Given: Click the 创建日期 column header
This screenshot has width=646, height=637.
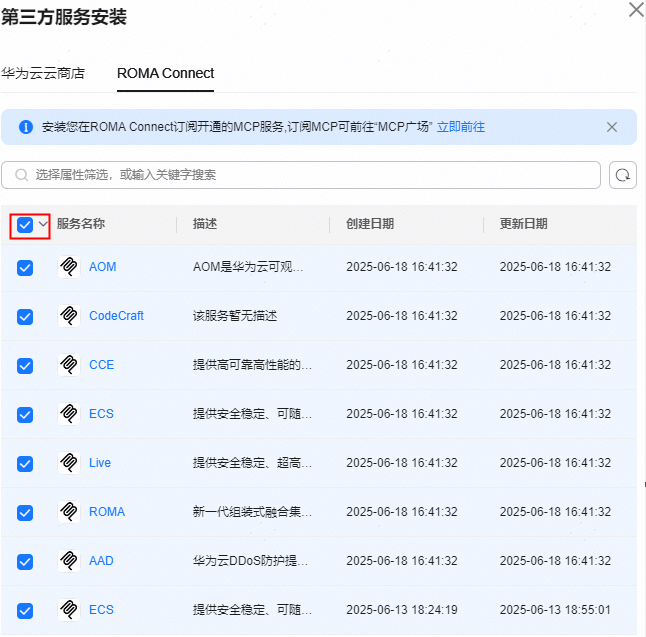Looking at the screenshot, I should pos(370,224).
